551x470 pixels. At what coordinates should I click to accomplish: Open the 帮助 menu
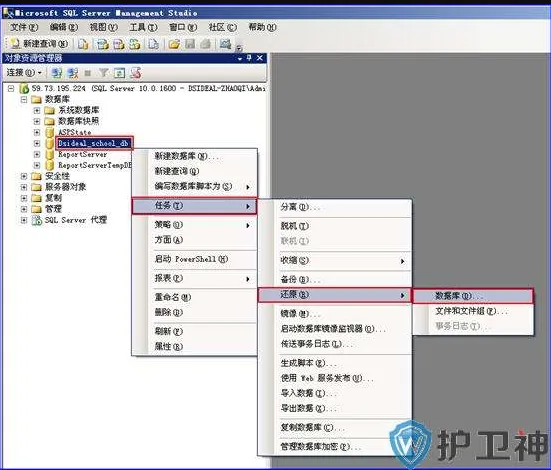262,27
